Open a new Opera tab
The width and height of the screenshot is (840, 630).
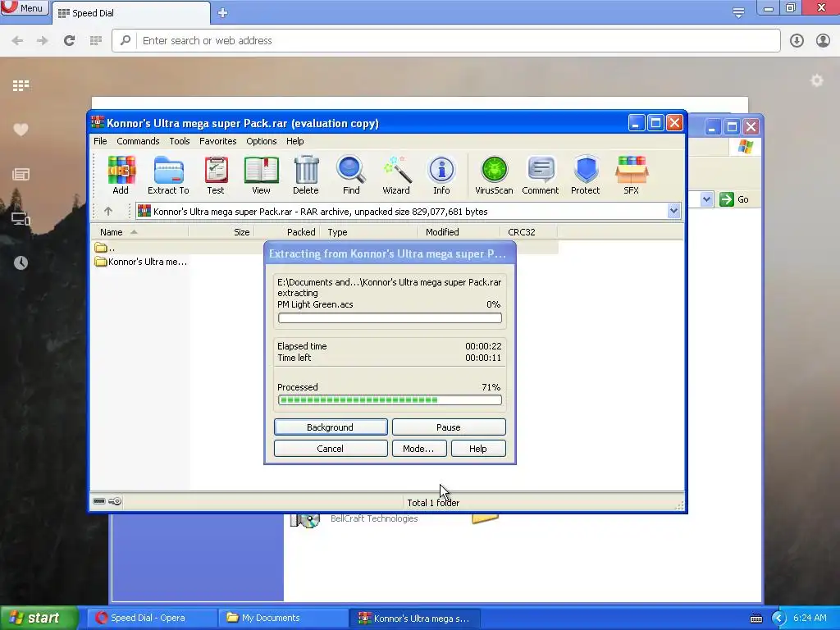(x=223, y=13)
